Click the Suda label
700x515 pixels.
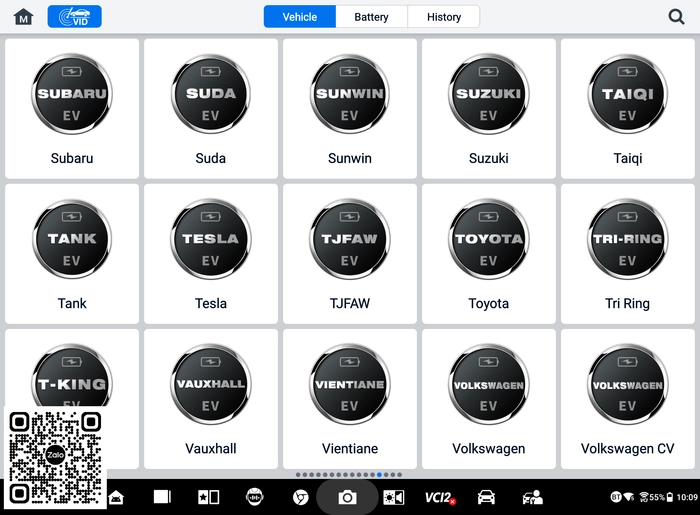211,158
